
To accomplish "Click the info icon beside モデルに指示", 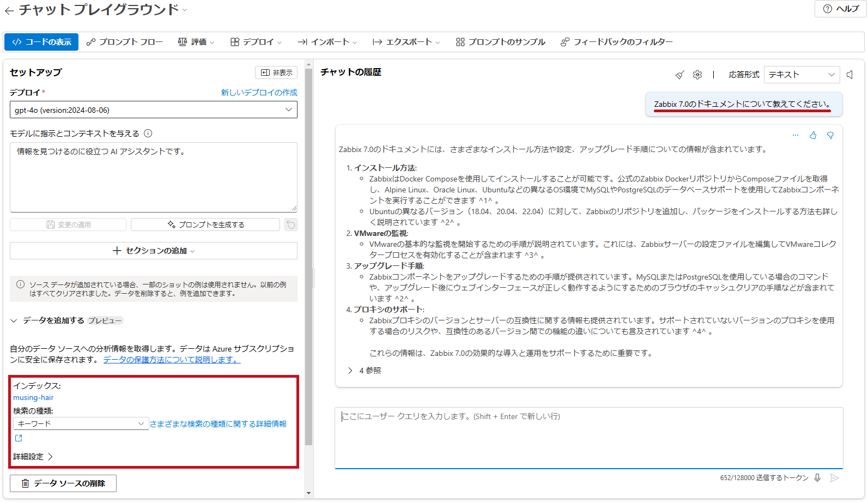I will click(x=148, y=134).
